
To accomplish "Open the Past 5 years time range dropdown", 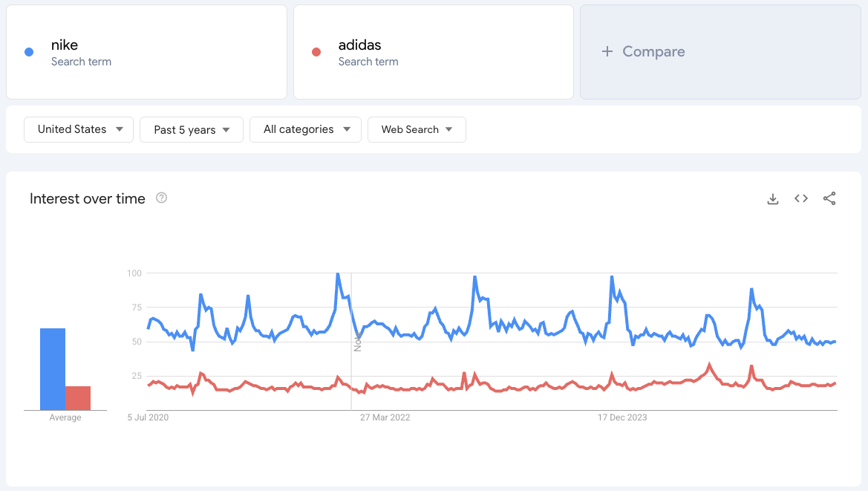I will (x=191, y=129).
